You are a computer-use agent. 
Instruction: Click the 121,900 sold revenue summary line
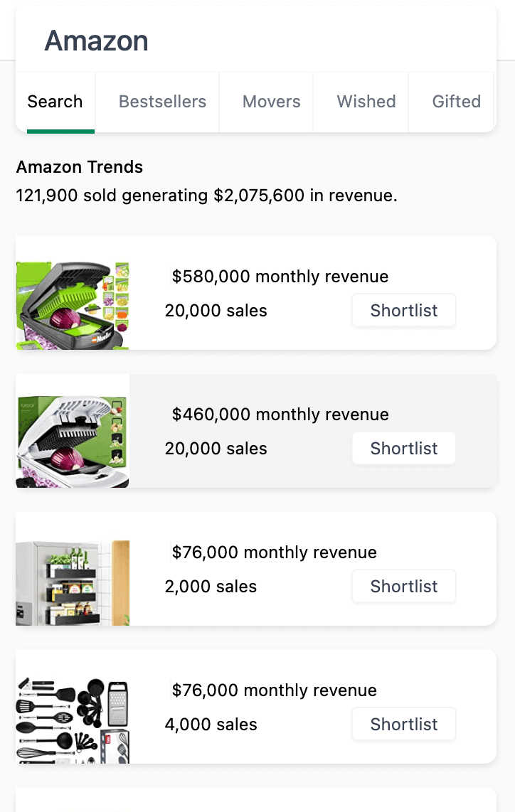click(x=206, y=196)
